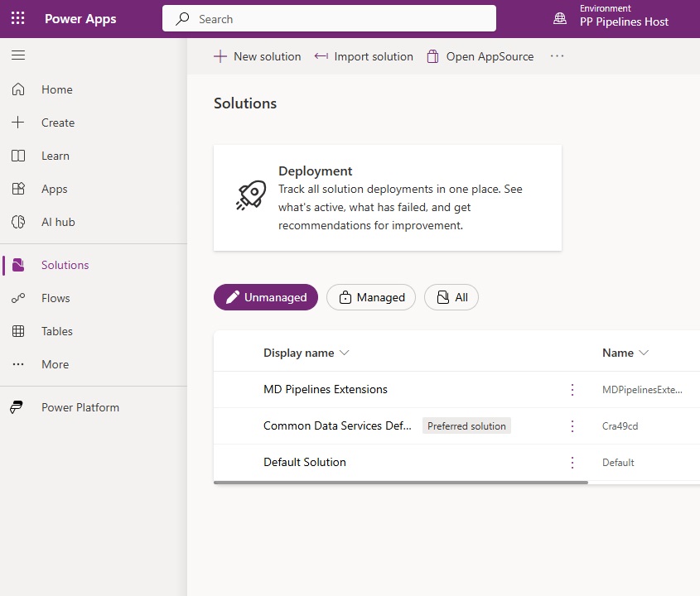
Task: Click the Default name cell
Action: 618,463
